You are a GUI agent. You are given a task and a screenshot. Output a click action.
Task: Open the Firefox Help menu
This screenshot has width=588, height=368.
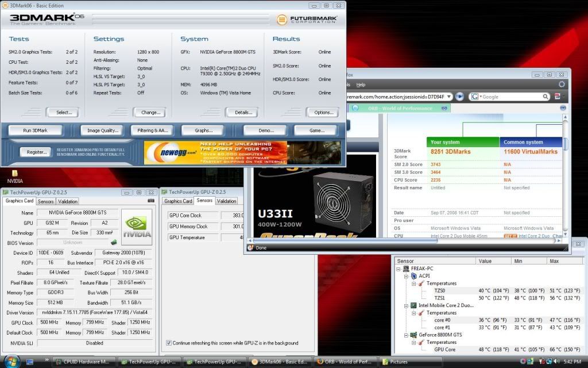pos(361,85)
